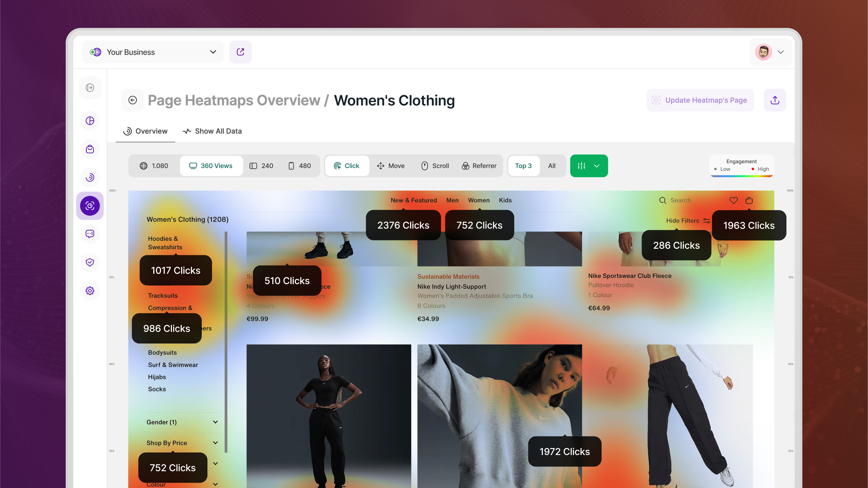Viewport: 868px width, 488px height.
Task: Click the category list vertical scrollbar
Action: tap(226, 342)
